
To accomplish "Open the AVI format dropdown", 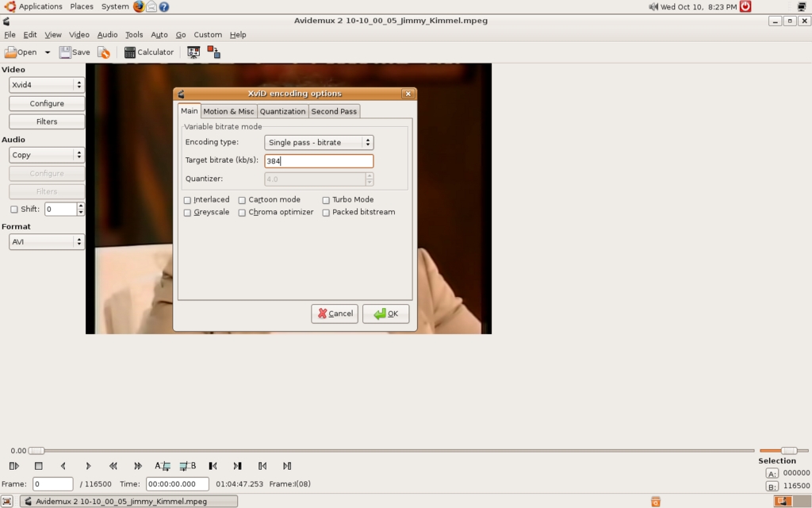I will pos(46,242).
